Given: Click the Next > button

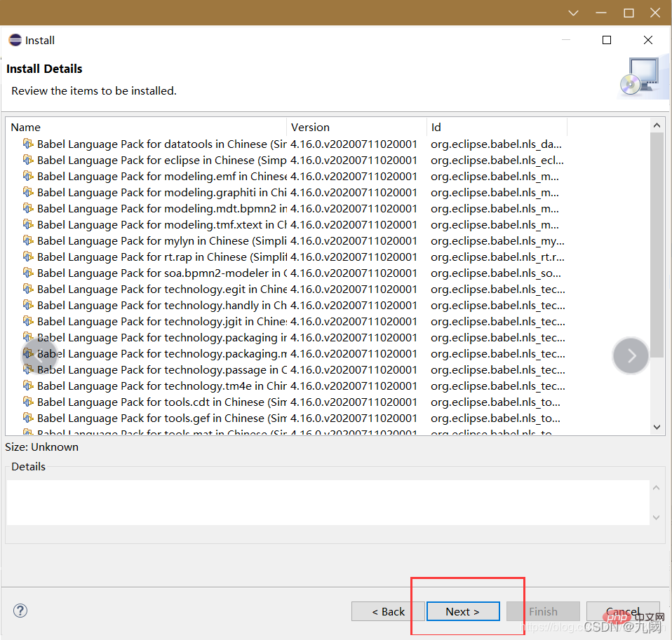Looking at the screenshot, I should (463, 611).
